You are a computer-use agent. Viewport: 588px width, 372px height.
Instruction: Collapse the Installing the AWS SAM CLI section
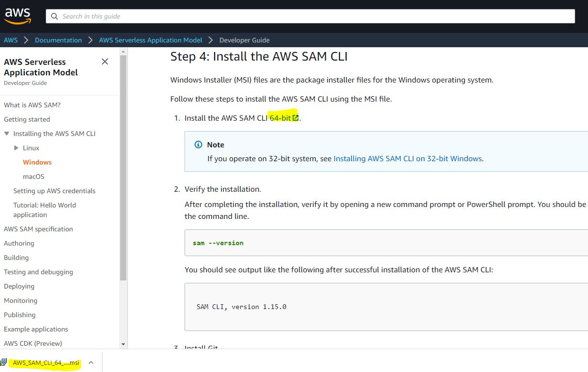click(7, 134)
